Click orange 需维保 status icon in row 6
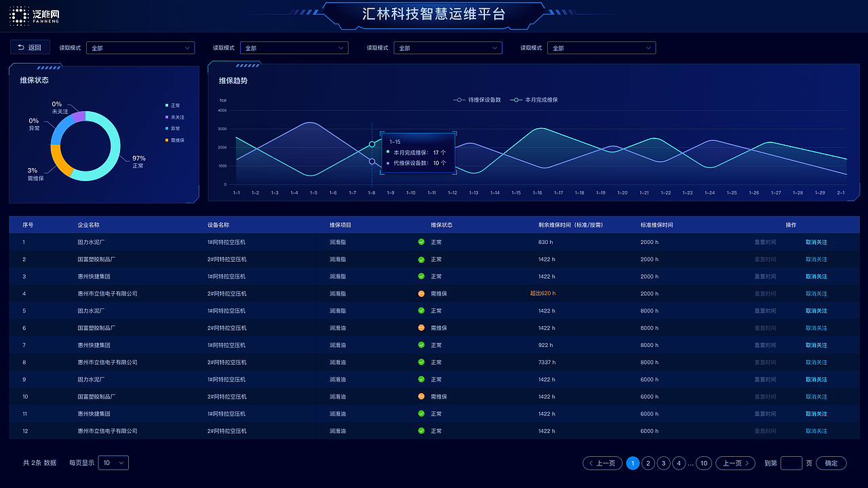This screenshot has width=868, height=488. 421,328
